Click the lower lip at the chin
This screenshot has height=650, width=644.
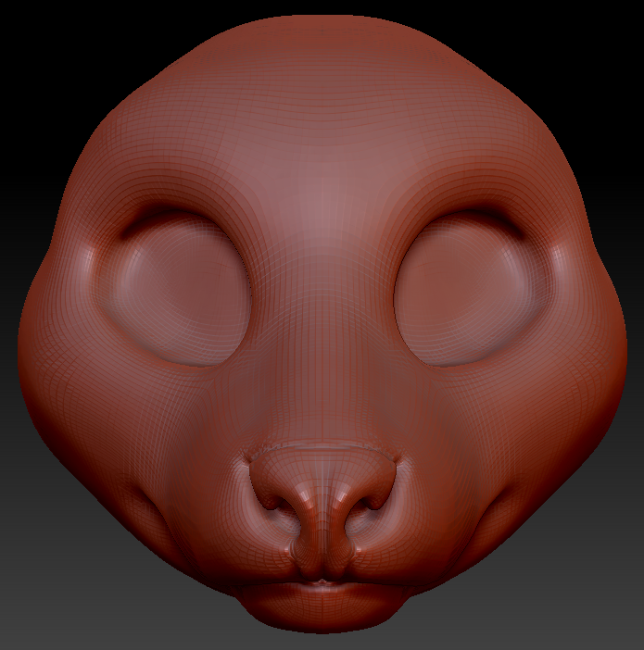322,606
